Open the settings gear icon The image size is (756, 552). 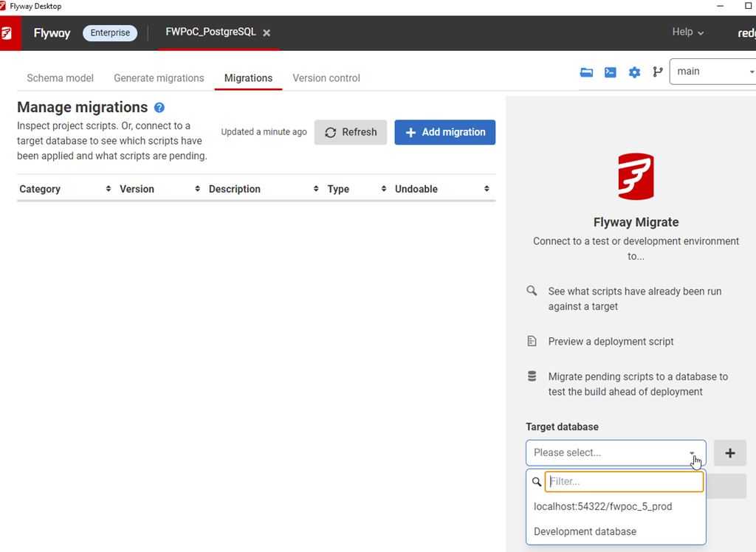634,72
